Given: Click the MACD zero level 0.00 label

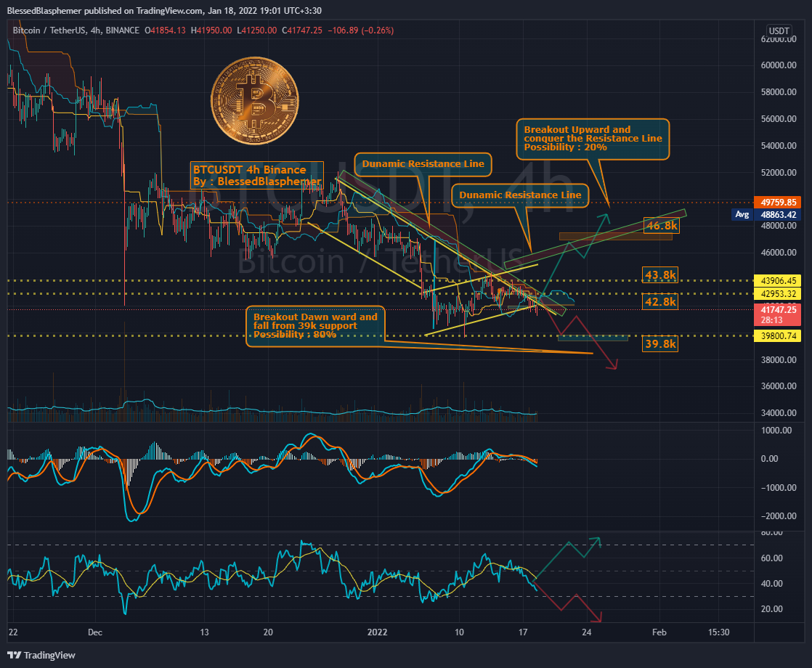Looking at the screenshot, I should [x=770, y=459].
